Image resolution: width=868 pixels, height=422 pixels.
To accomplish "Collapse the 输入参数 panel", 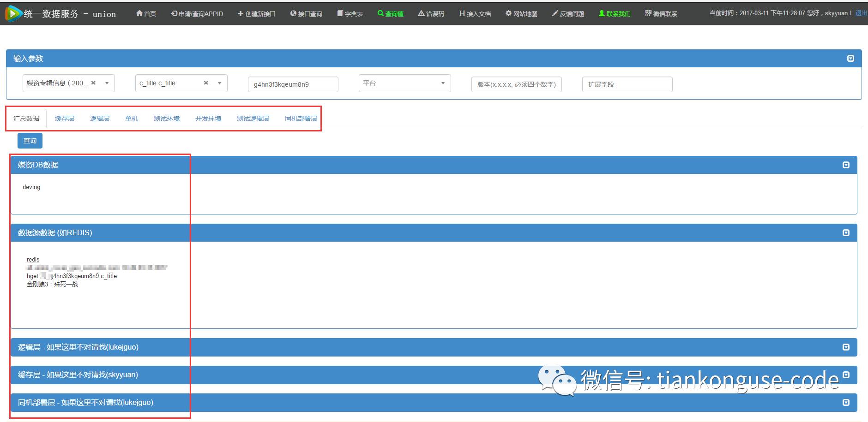I will tap(850, 59).
